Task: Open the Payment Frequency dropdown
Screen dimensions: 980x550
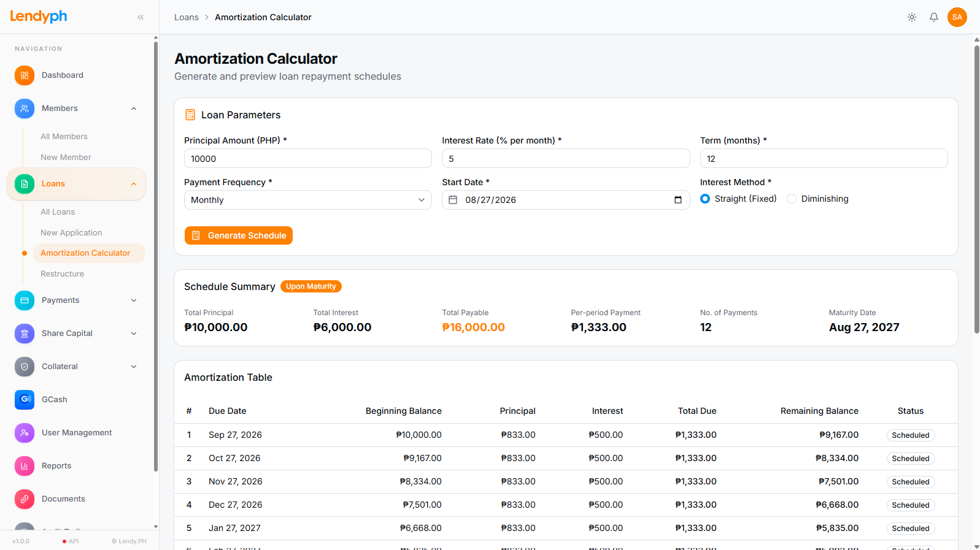Action: pyautogui.click(x=308, y=200)
